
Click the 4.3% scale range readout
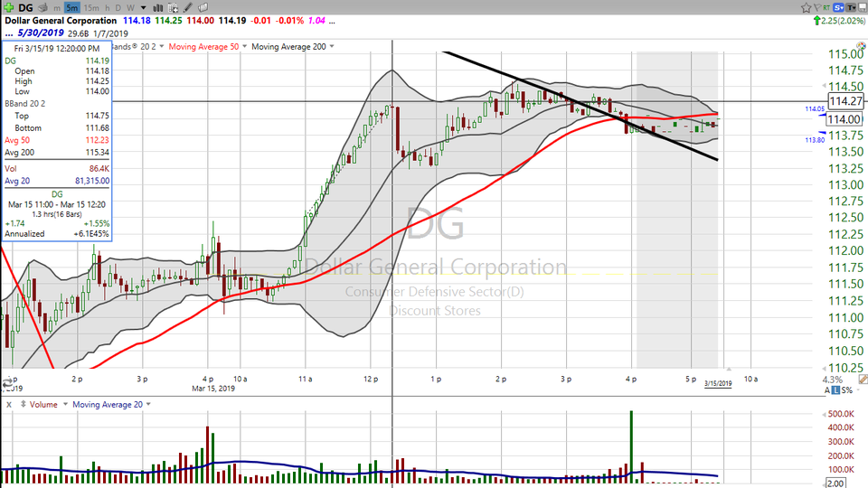pyautogui.click(x=833, y=380)
